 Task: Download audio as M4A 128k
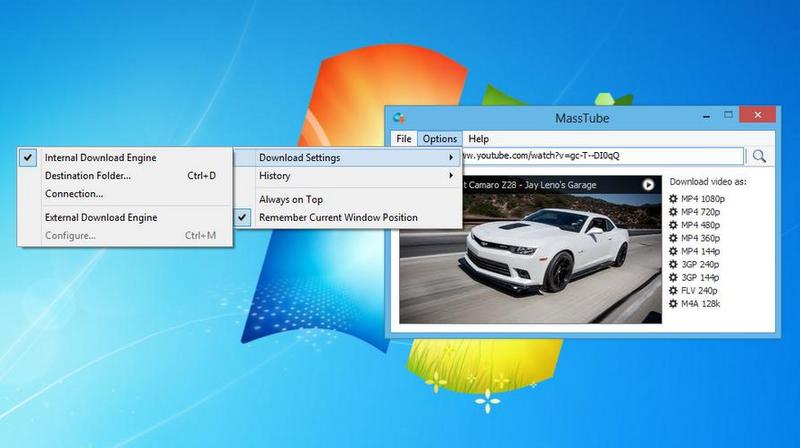coord(701,304)
